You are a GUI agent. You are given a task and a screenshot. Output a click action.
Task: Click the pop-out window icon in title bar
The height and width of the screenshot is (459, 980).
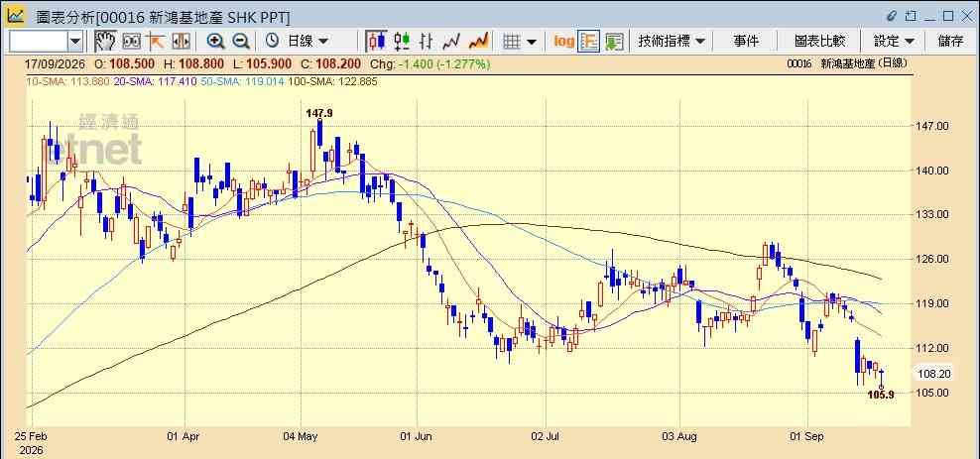(911, 16)
